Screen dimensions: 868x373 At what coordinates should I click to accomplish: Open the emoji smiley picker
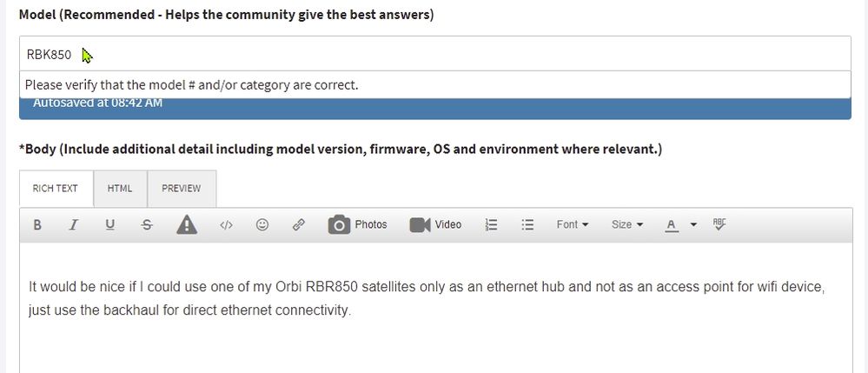[x=262, y=225]
